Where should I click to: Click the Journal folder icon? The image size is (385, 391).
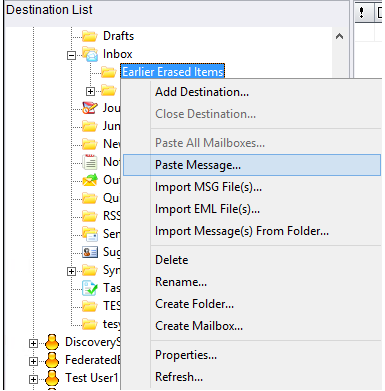click(90, 108)
